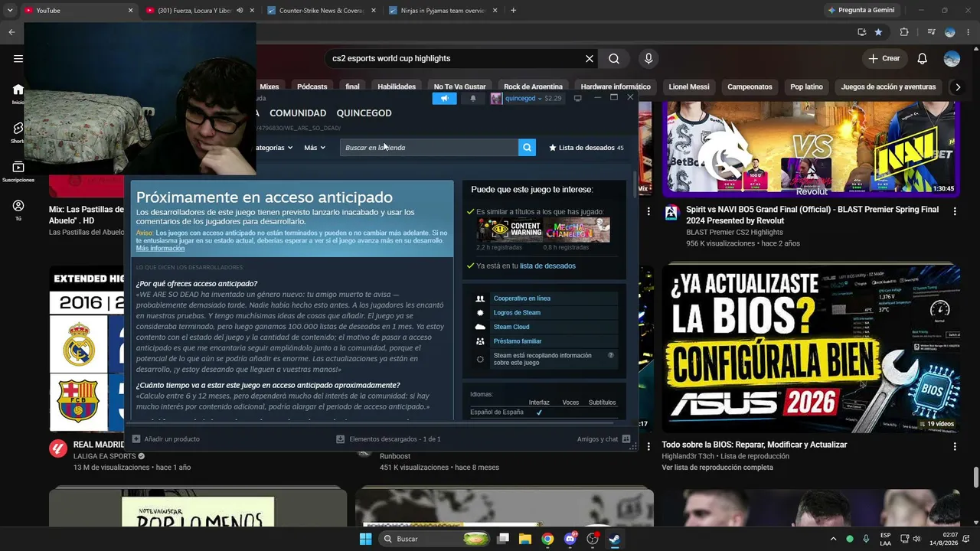Image resolution: width=980 pixels, height=551 pixels.
Task: Click the Steam Cloud feature icon
Action: [x=480, y=327]
